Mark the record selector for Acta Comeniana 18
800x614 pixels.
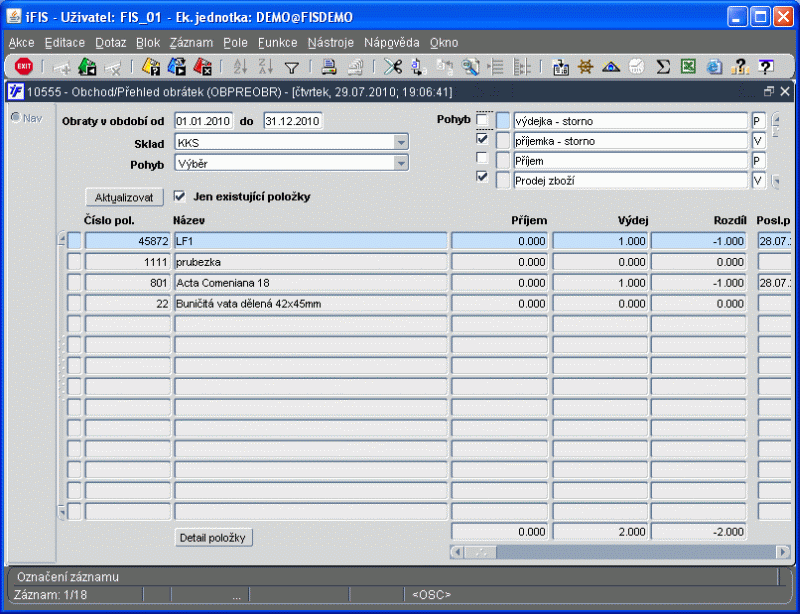(74, 283)
